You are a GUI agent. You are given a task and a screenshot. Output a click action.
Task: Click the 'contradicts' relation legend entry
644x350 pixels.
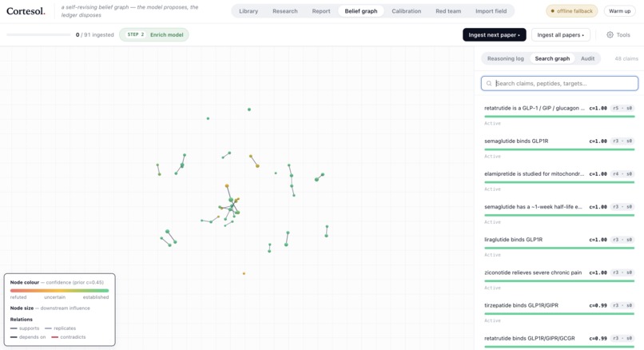tap(69, 337)
